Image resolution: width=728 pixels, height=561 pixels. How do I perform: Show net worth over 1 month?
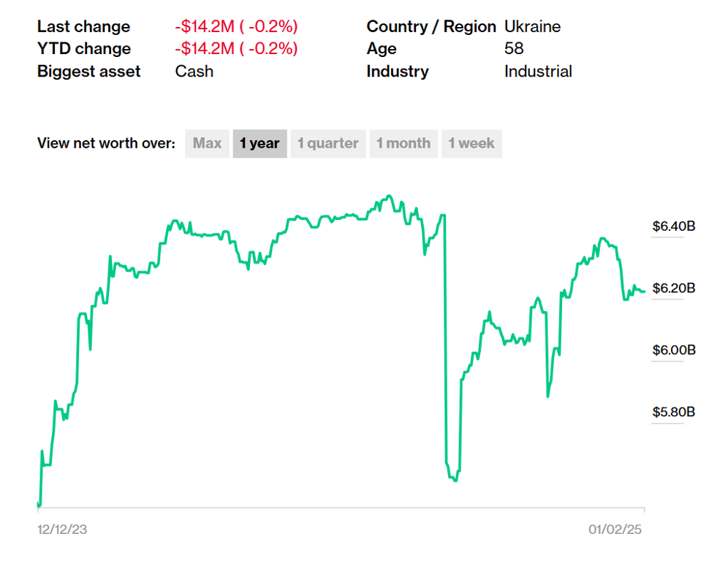pyautogui.click(x=403, y=144)
